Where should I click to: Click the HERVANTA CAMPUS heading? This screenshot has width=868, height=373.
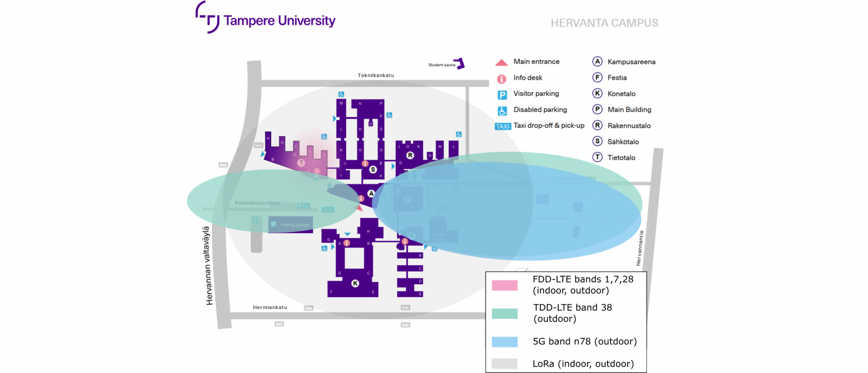point(604,23)
